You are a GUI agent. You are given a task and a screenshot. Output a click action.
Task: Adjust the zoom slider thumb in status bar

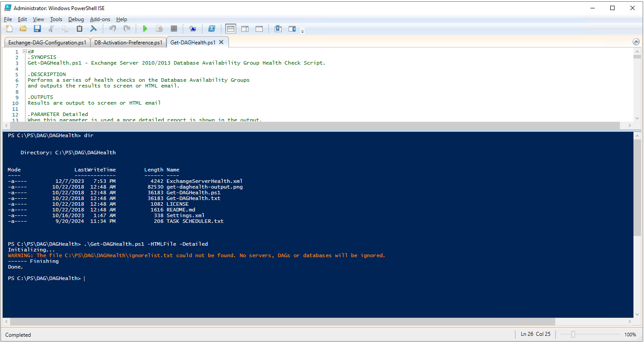(573, 335)
